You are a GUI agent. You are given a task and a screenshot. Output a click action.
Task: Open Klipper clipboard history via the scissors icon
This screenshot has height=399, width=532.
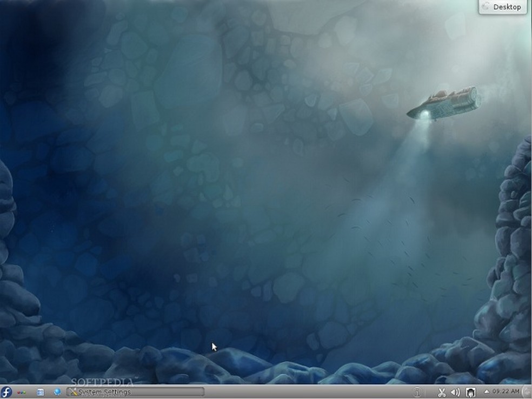[x=442, y=392]
